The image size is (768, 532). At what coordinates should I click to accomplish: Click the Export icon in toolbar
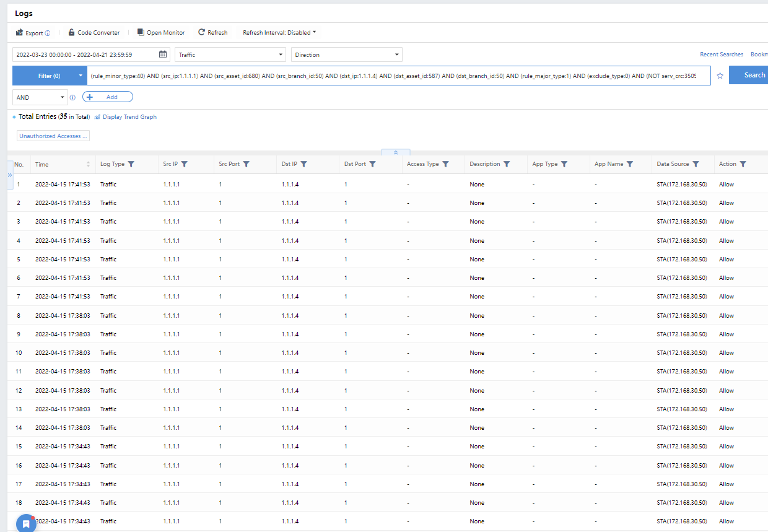[20, 33]
